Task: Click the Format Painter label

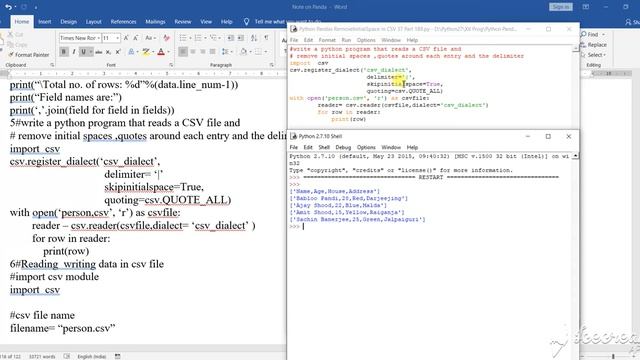Action: (32, 55)
